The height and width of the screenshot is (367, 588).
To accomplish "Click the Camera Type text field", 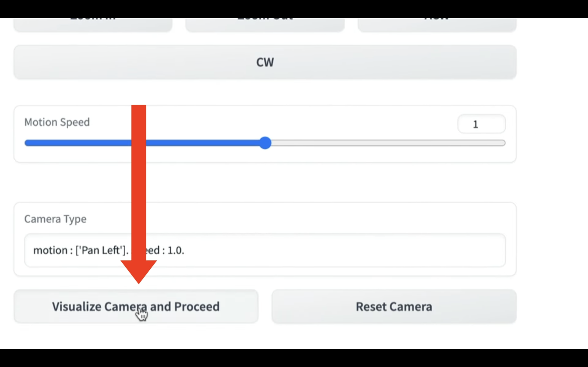I will [x=265, y=250].
